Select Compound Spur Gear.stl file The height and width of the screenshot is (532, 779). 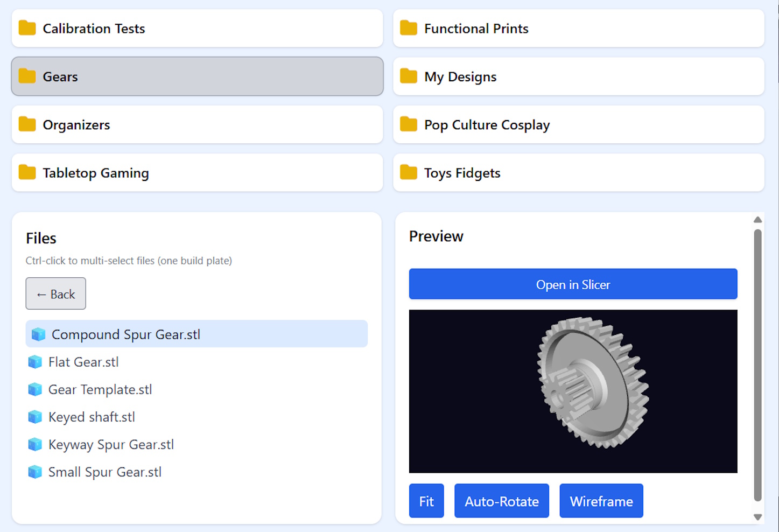pyautogui.click(x=196, y=334)
